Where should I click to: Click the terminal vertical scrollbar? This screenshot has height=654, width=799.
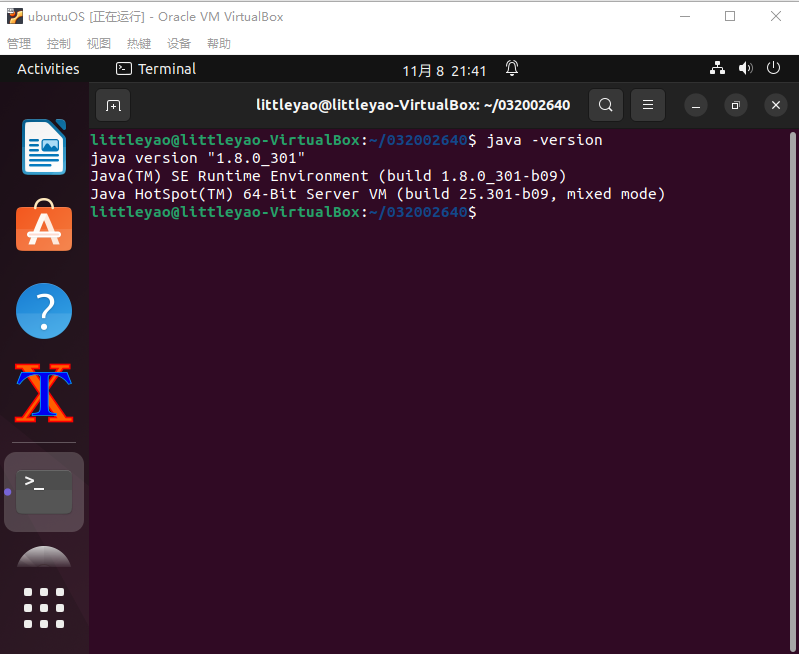point(792,391)
